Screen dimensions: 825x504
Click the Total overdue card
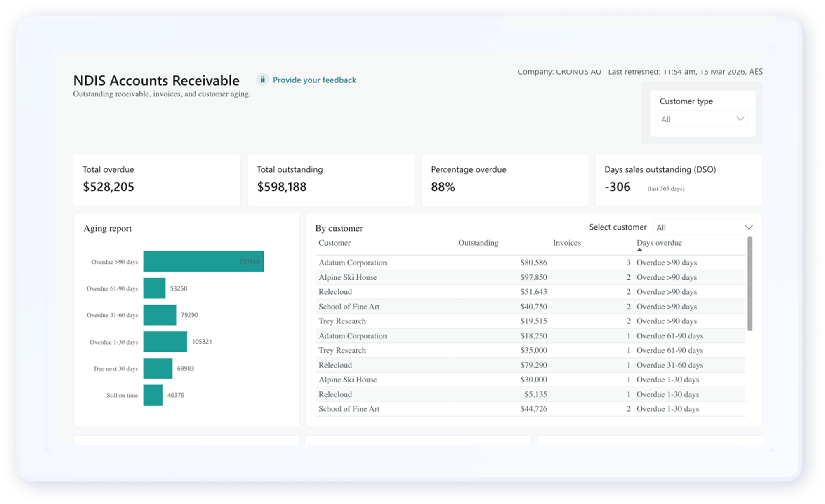[157, 180]
